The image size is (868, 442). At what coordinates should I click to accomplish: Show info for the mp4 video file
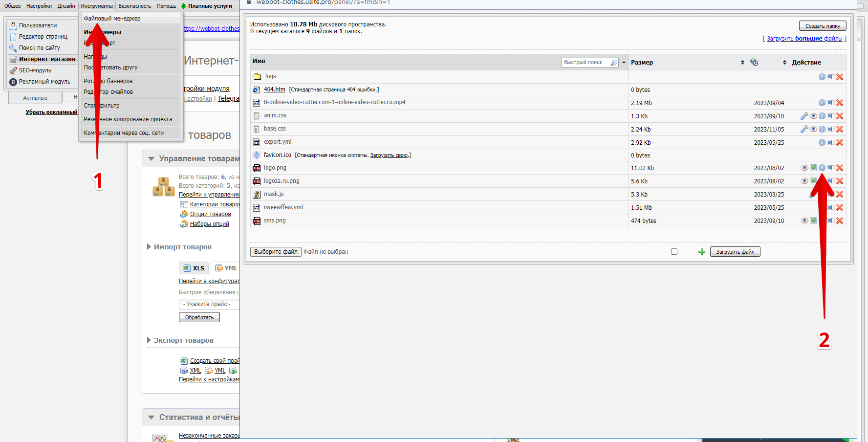point(822,103)
